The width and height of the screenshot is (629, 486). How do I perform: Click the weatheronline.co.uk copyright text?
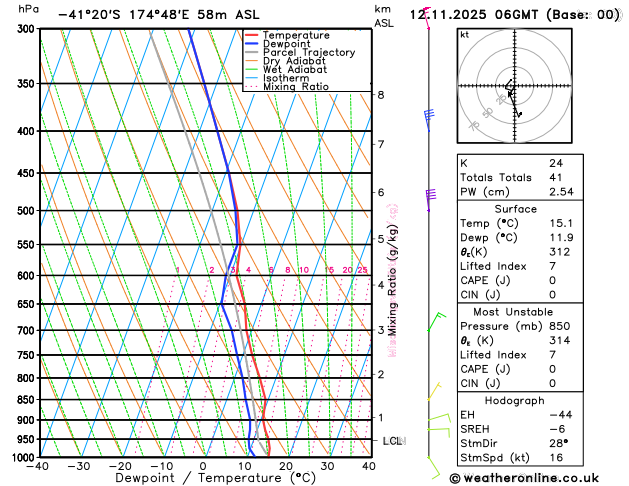click(x=524, y=478)
